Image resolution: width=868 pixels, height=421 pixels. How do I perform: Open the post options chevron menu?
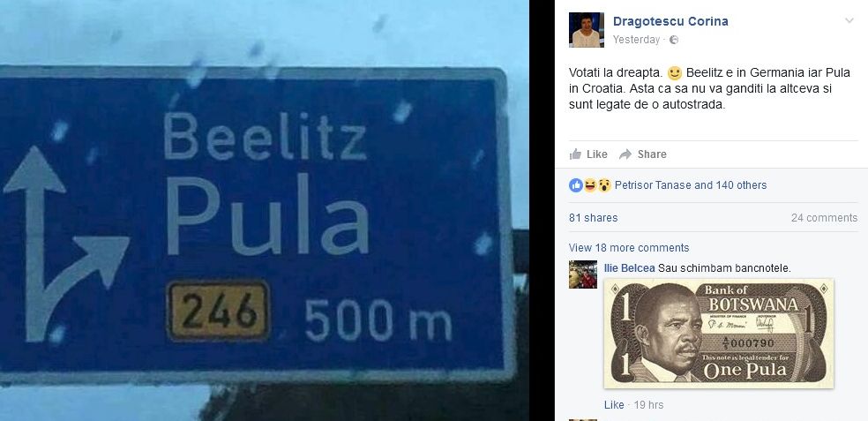tap(849, 21)
